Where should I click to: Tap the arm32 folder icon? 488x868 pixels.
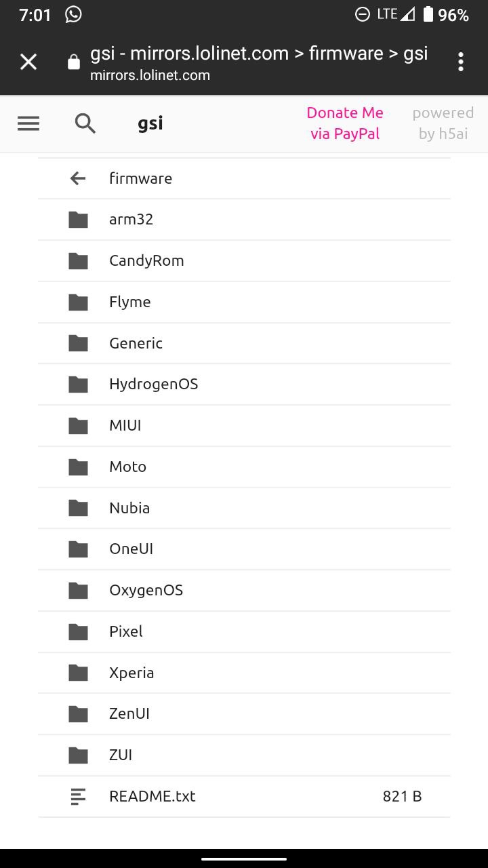point(79,220)
